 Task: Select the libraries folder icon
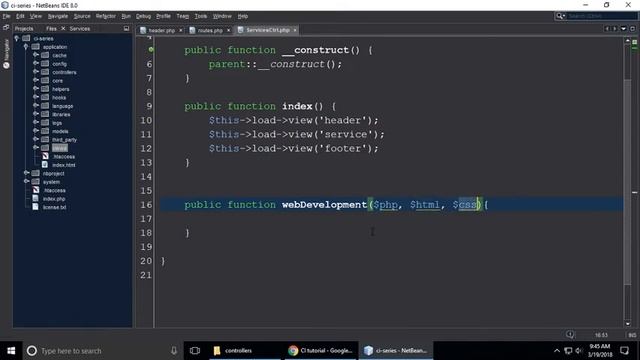coord(45,114)
